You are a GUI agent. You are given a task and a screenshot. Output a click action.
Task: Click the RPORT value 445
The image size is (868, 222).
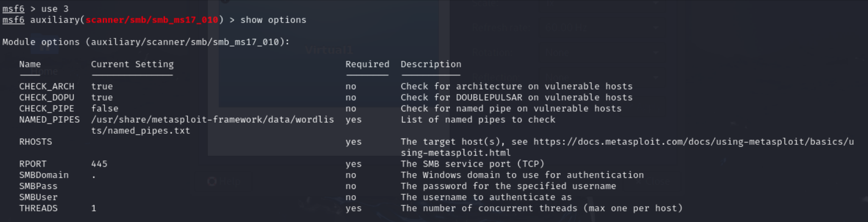(x=99, y=164)
